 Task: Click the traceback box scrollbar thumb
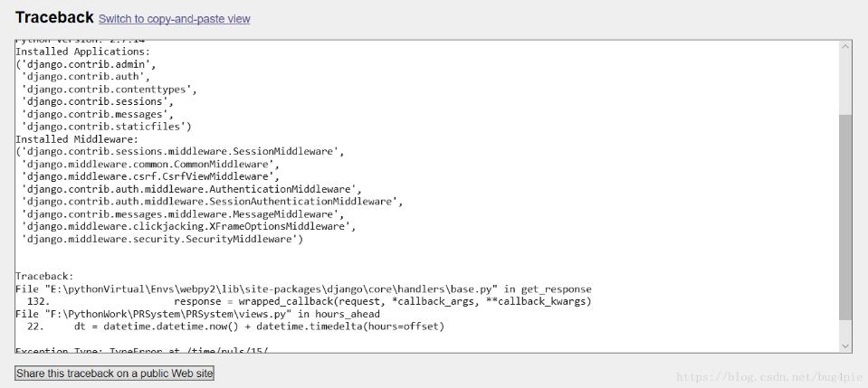click(845, 217)
